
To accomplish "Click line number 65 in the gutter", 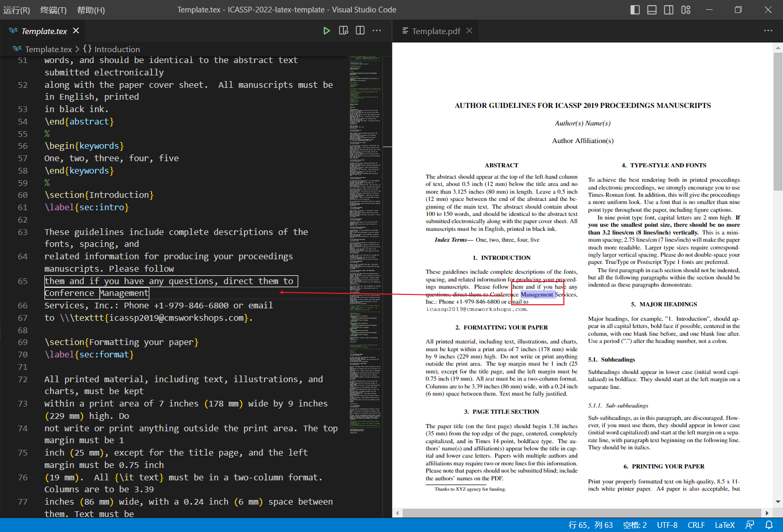I will coord(23,281).
